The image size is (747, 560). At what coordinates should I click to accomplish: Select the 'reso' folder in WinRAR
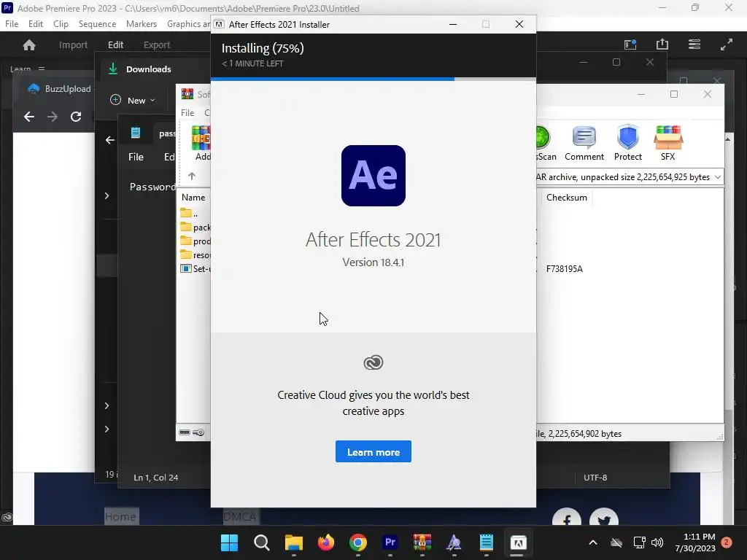click(196, 254)
